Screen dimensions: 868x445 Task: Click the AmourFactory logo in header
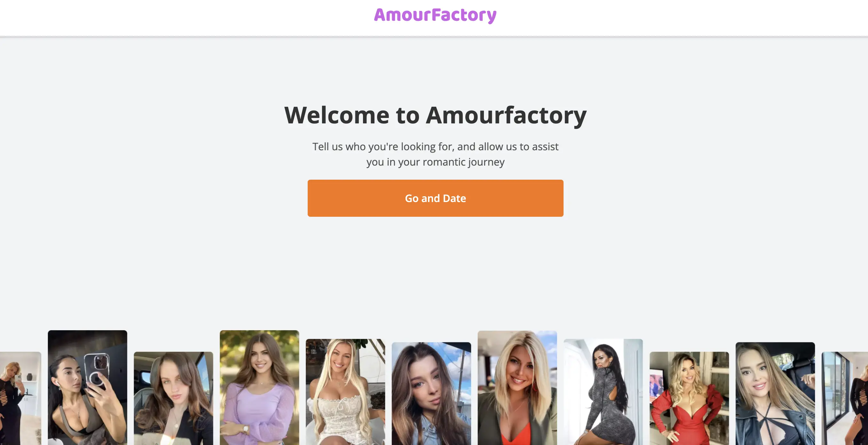(x=435, y=15)
